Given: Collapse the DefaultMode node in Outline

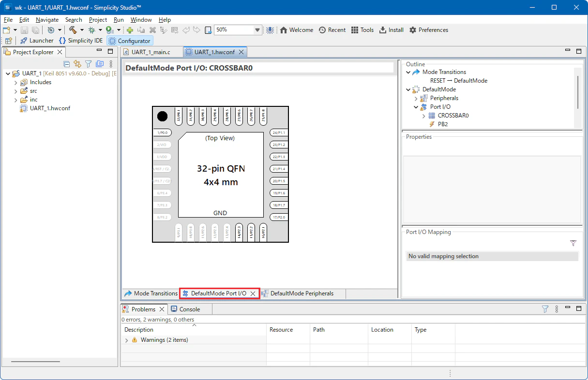Looking at the screenshot, I should (408, 89).
